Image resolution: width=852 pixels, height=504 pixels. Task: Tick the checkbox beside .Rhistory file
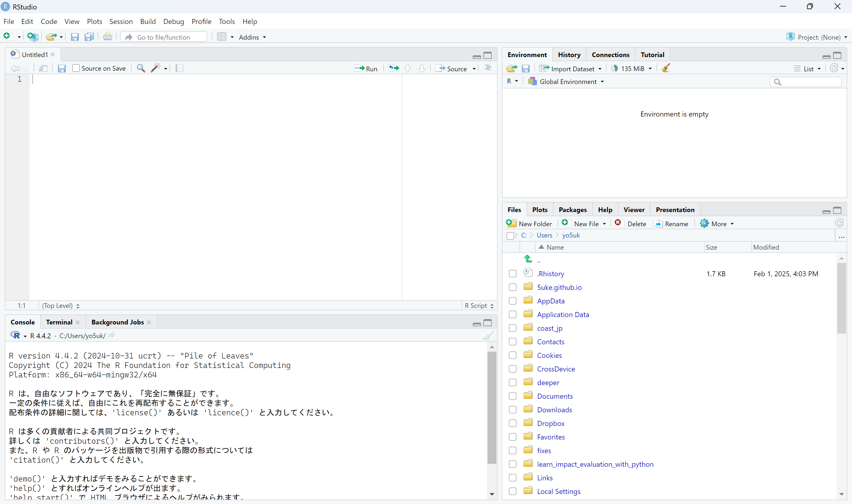pos(512,274)
